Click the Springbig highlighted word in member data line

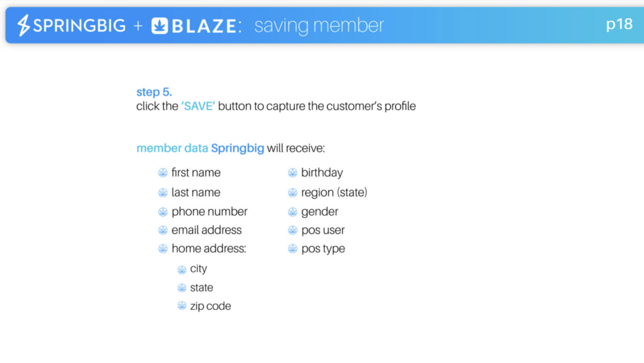(237, 148)
